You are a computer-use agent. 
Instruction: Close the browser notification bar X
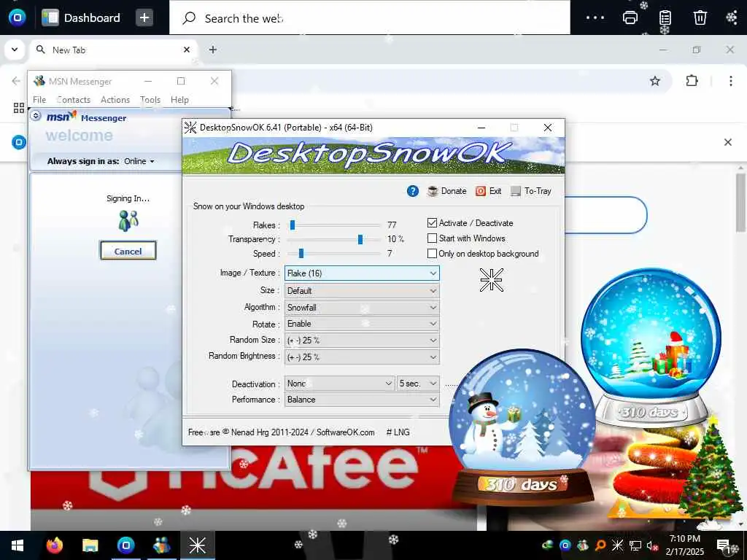tap(728, 142)
